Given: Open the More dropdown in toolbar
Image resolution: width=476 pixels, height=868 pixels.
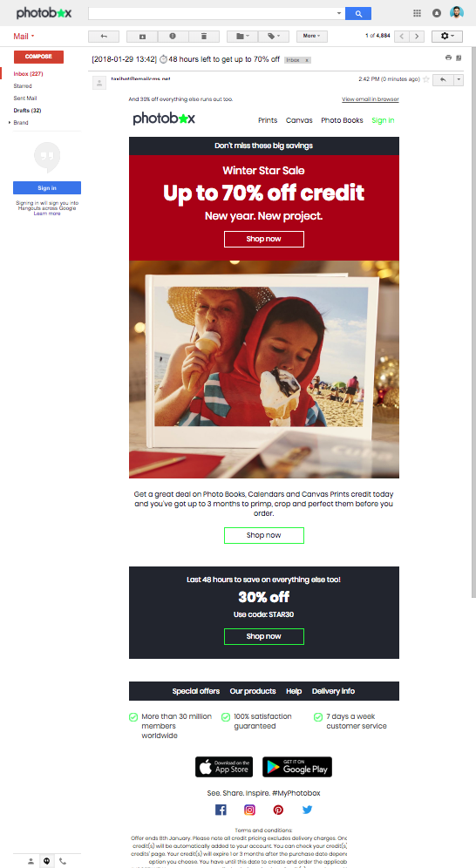Looking at the screenshot, I should pos(311,36).
